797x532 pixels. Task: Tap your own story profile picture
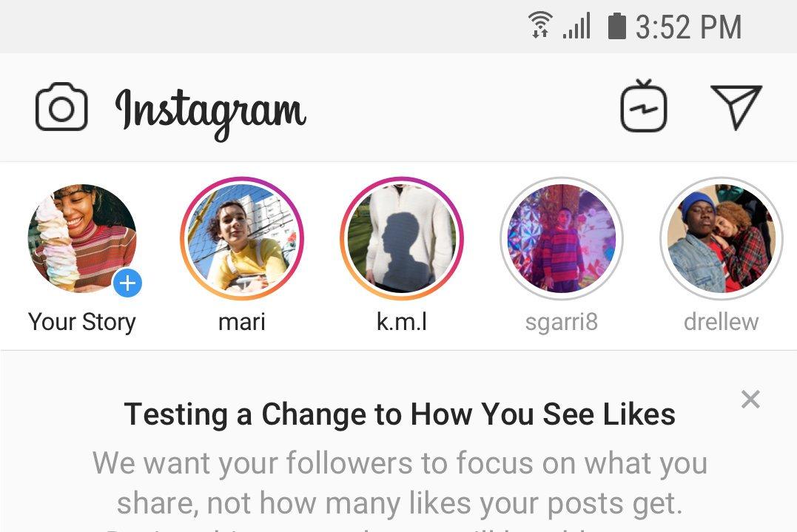[x=81, y=238]
